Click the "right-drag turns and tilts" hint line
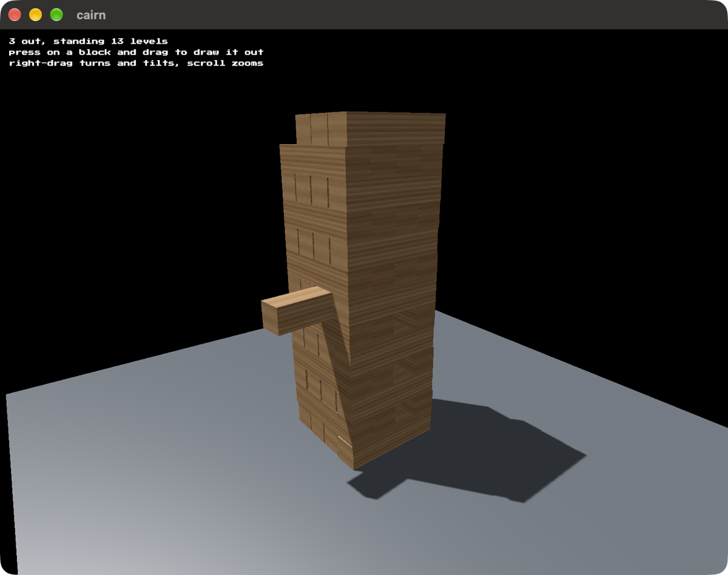The height and width of the screenshot is (575, 728). tap(136, 63)
